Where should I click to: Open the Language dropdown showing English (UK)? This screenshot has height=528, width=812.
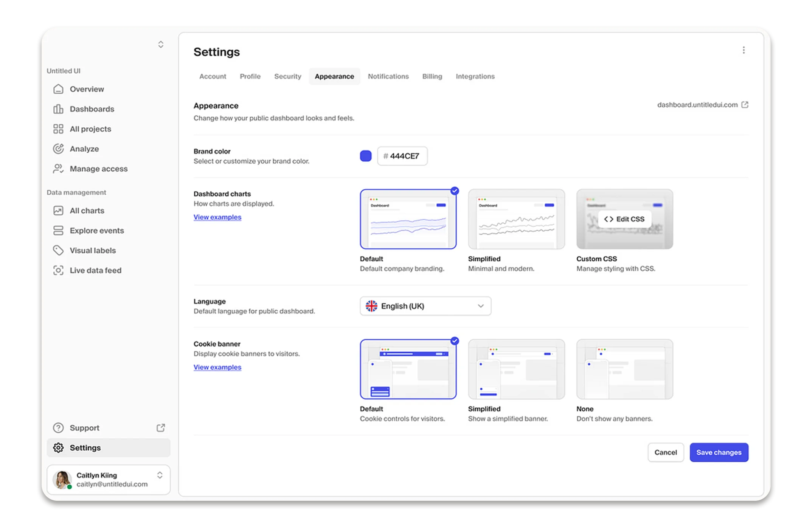[x=425, y=306]
